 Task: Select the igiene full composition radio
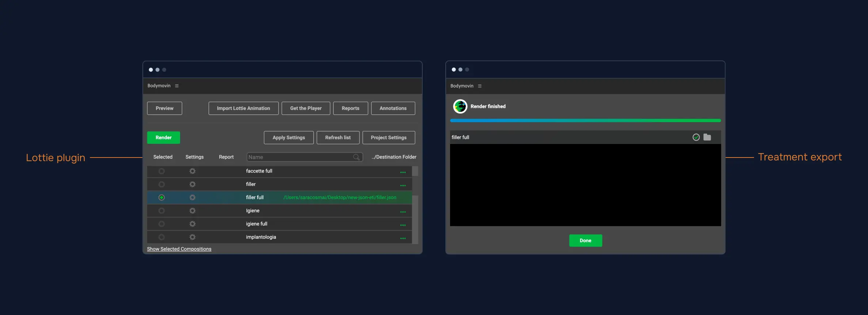click(161, 224)
